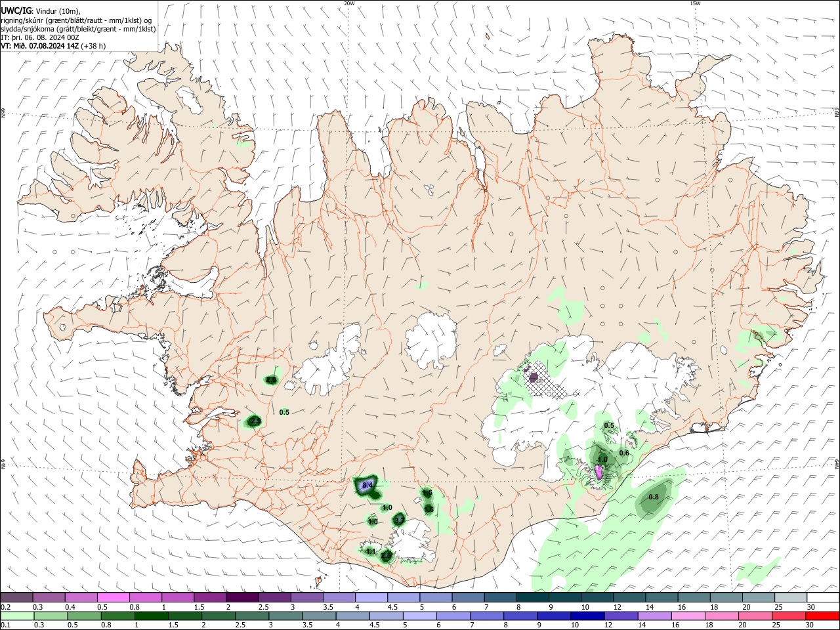Screen dimensions: 840x630
Task: Click the palest green first swatch of lower legend
Action: (17, 616)
